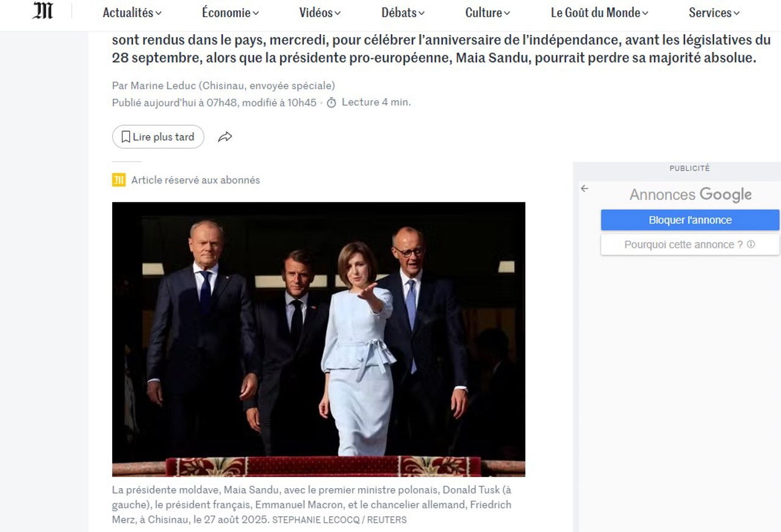Click the Bloquer l'annonce button

pos(690,220)
